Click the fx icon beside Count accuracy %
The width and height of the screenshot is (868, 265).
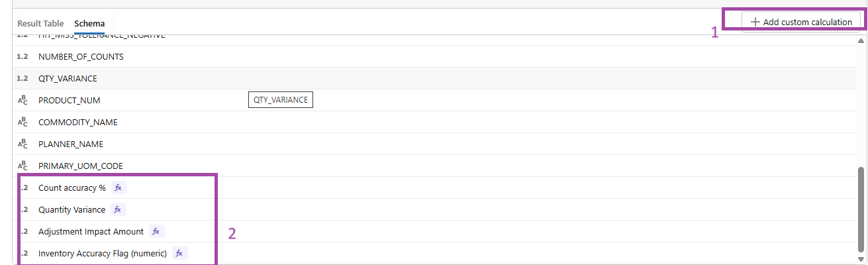[119, 187]
